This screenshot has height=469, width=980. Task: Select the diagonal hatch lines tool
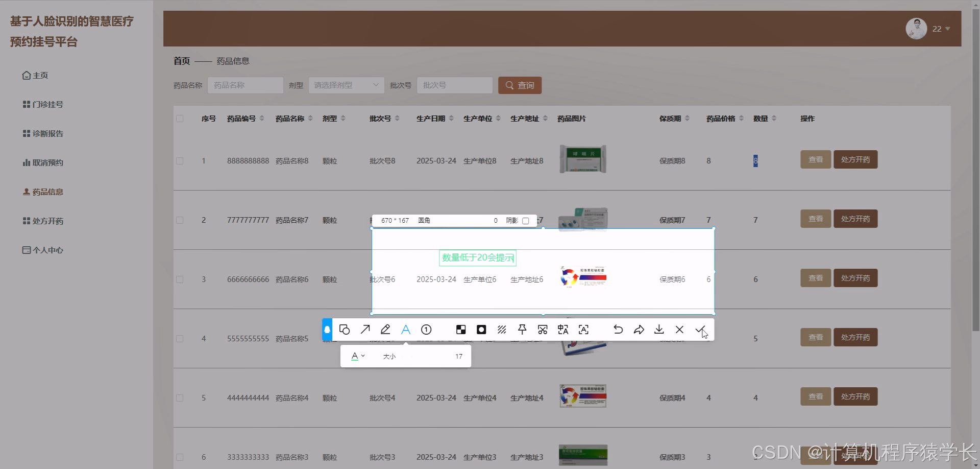(x=502, y=330)
